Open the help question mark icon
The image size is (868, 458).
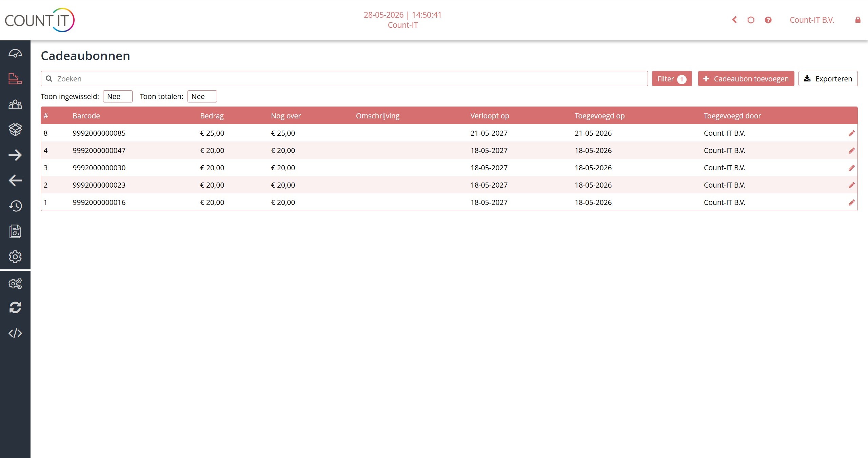[x=768, y=20]
